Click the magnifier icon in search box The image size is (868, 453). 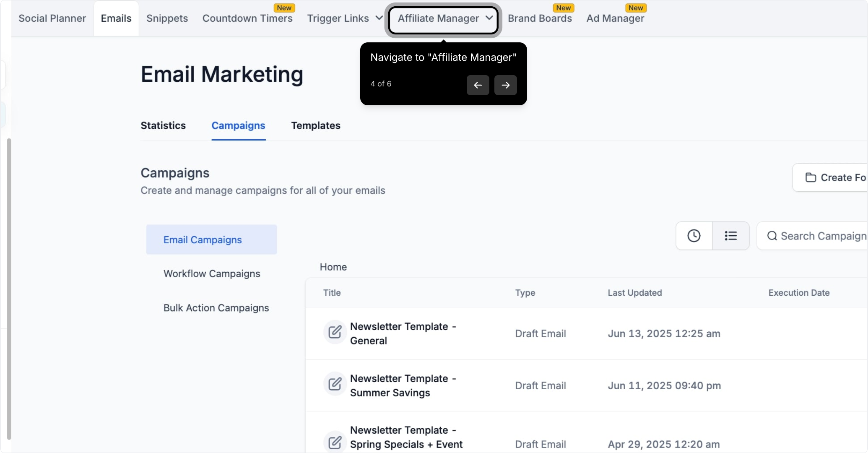[x=772, y=236]
